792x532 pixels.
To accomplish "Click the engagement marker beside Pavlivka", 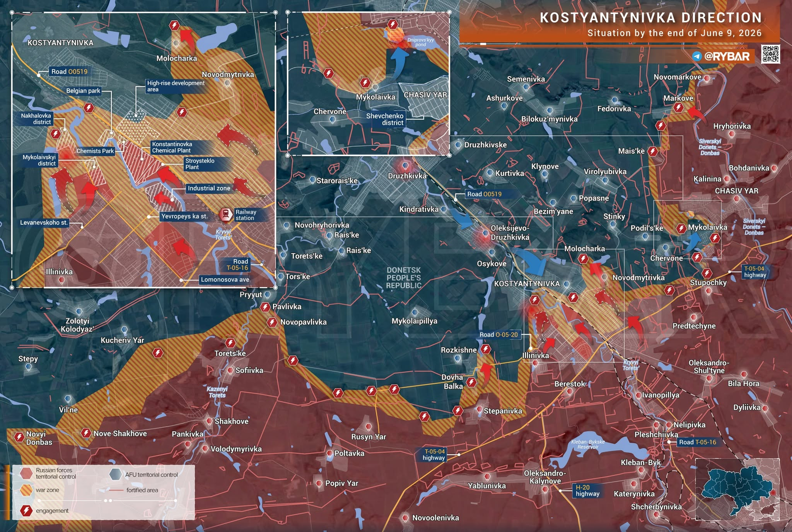I will pyautogui.click(x=265, y=307).
